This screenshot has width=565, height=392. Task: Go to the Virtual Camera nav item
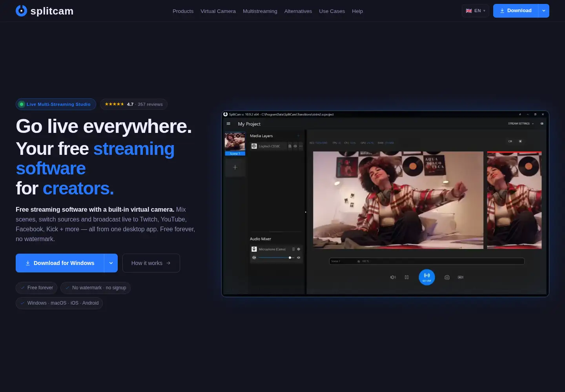point(218,11)
